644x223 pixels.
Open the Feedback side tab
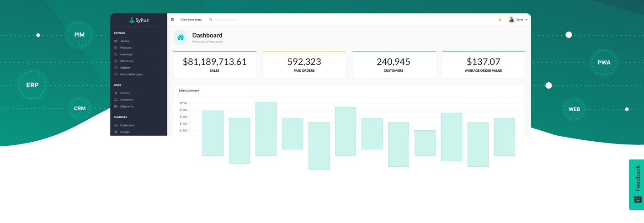637,178
